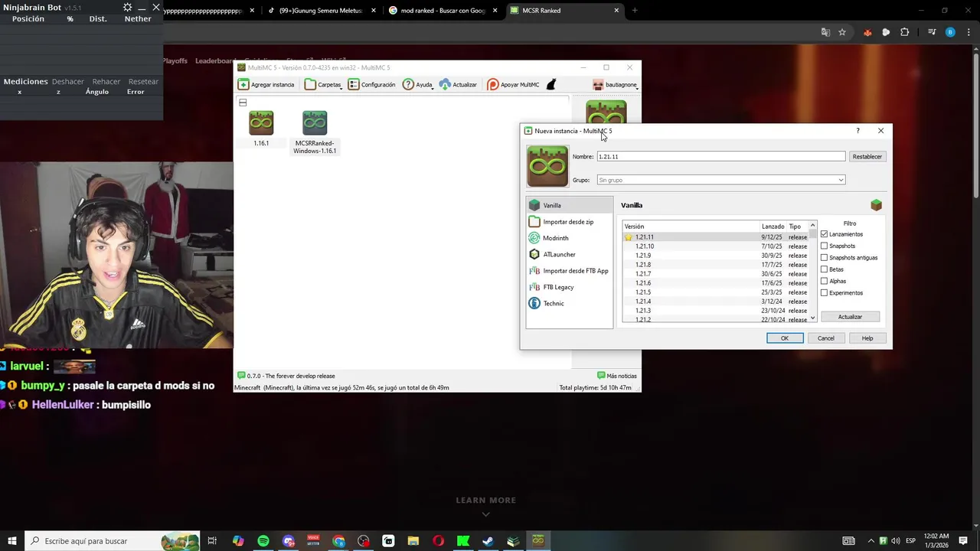Viewport: 980px width, 551px height.
Task: Open Configuración in MultiMC toolbar
Action: point(372,84)
